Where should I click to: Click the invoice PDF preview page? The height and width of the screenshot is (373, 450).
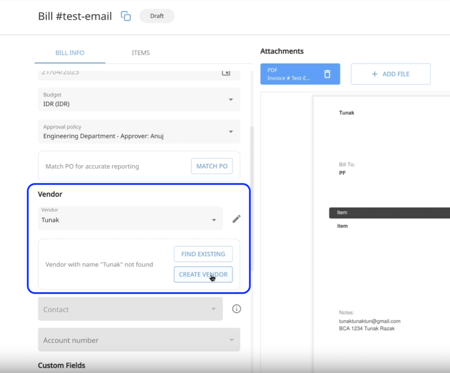click(382, 233)
